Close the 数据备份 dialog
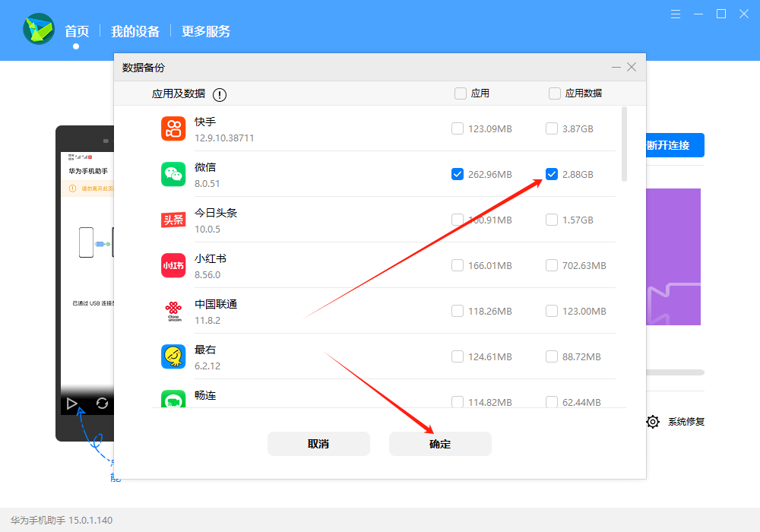This screenshot has height=532, width=760. tap(632, 67)
